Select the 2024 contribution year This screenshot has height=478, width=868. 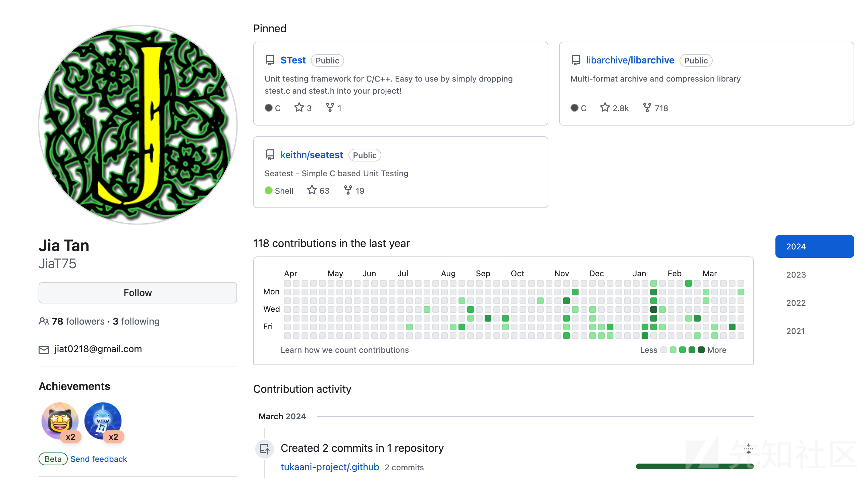click(x=814, y=246)
